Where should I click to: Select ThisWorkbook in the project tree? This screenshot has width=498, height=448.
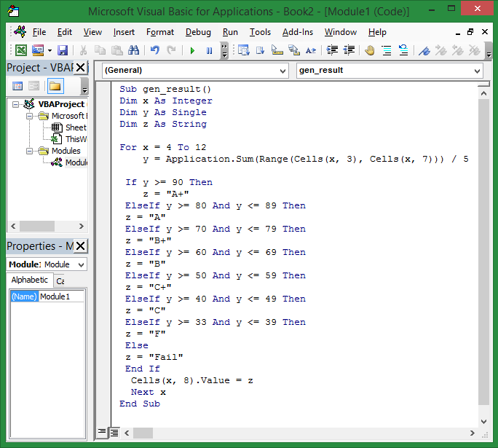(x=76, y=139)
